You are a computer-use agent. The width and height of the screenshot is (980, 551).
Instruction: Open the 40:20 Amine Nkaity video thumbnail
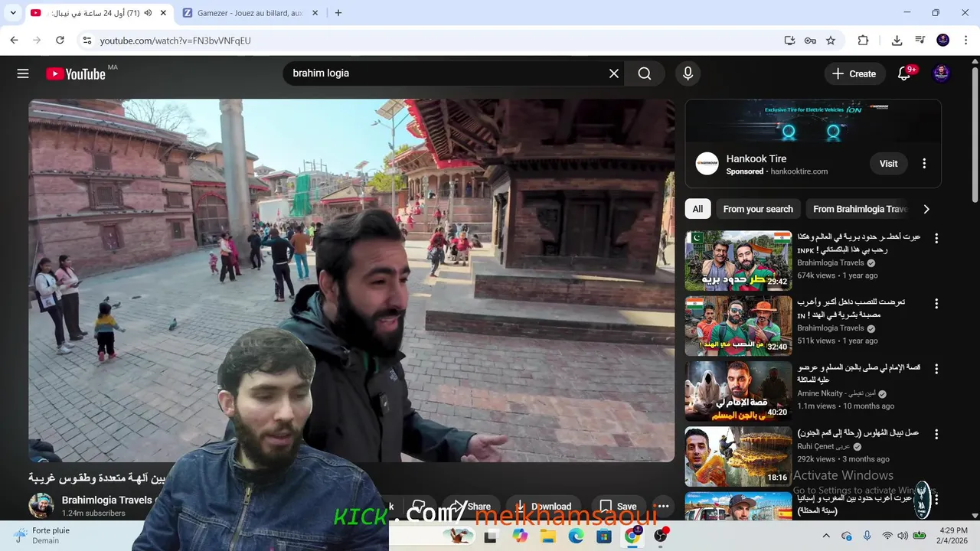[x=738, y=391]
